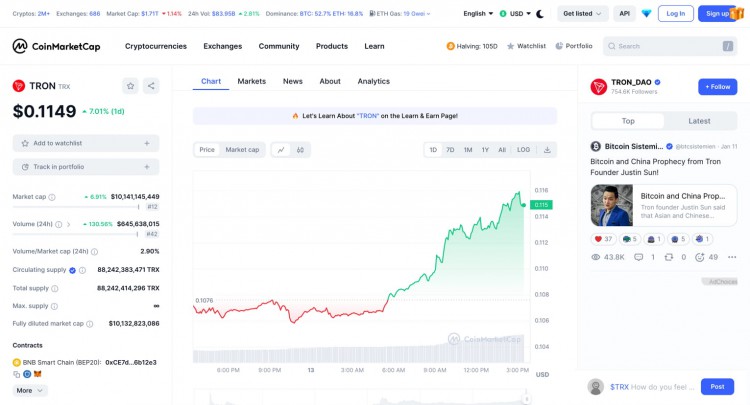
Task: Select Market cap chart toggle
Action: tap(242, 150)
